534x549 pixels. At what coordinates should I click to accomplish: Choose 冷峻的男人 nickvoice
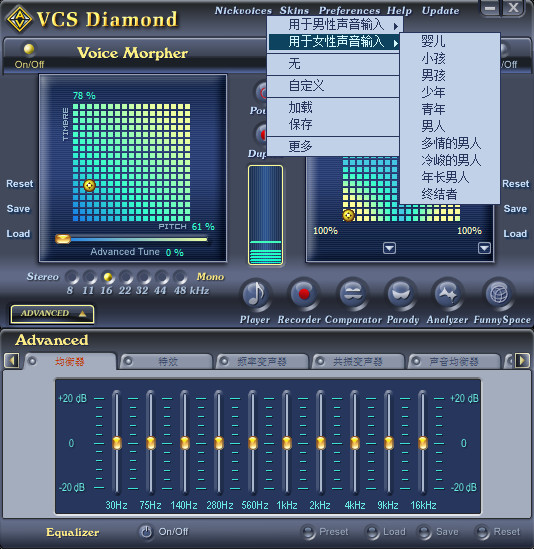[x=451, y=160]
